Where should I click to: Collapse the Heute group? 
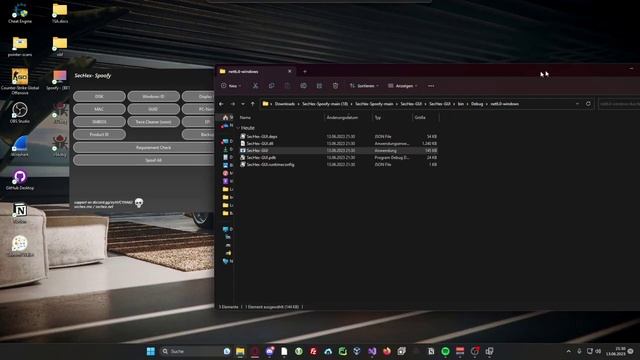[238, 128]
